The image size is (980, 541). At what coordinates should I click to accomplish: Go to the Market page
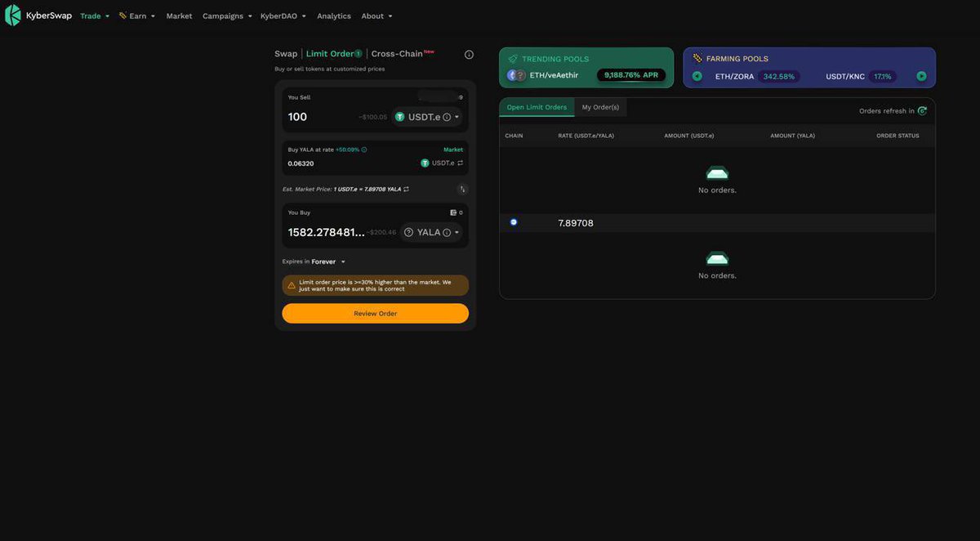click(179, 16)
